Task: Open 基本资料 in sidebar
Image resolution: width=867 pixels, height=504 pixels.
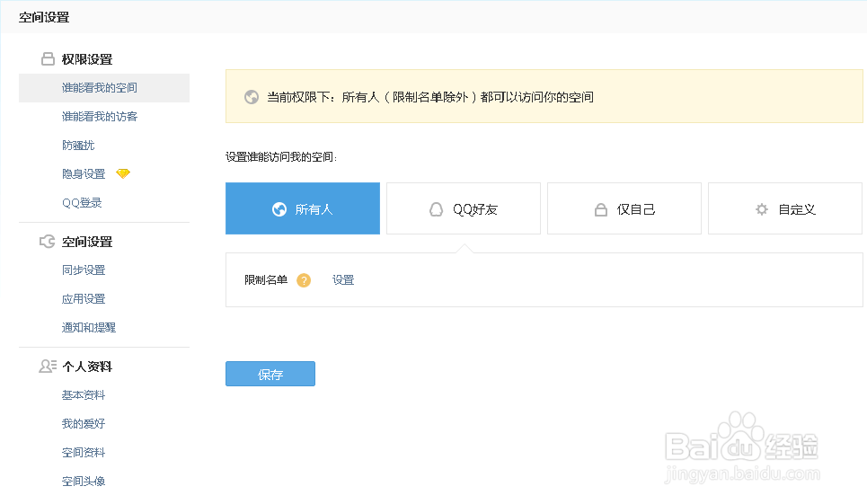Action: [x=84, y=395]
